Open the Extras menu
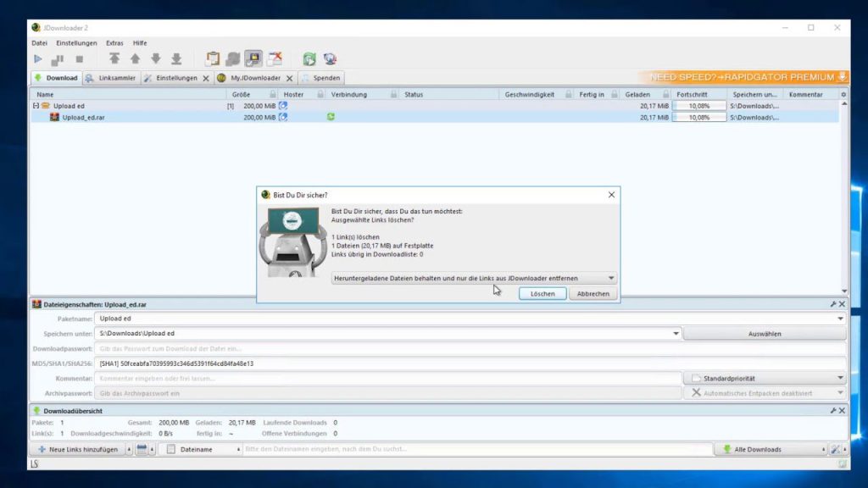868x488 pixels. click(114, 42)
